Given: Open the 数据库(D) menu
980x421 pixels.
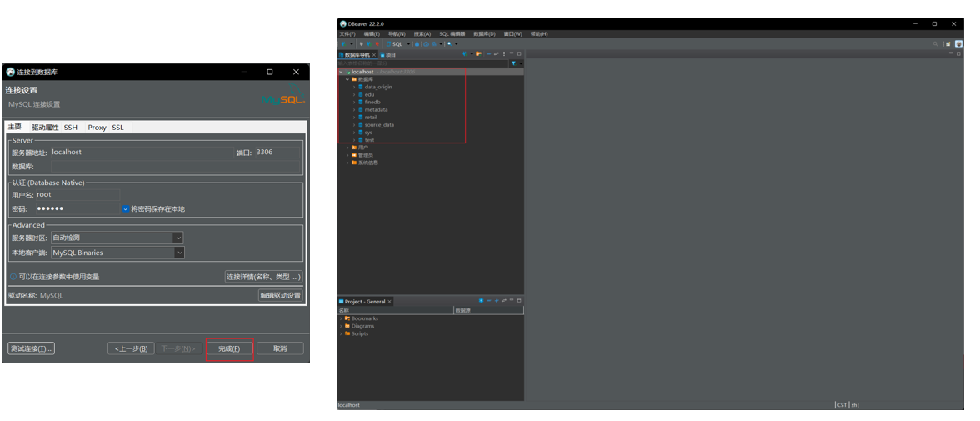Looking at the screenshot, I should click(x=484, y=34).
